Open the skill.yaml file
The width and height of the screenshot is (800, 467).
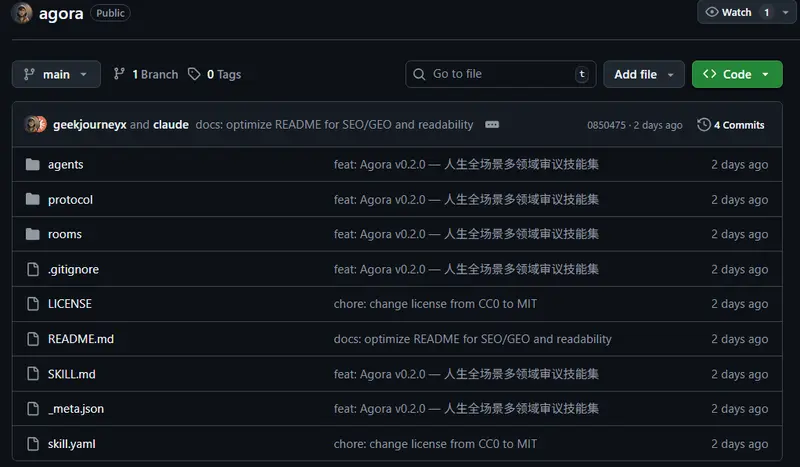71,444
